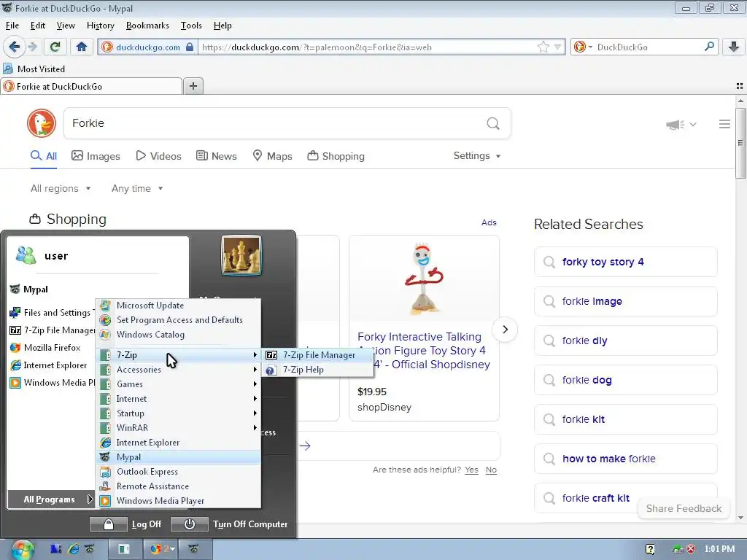Screen dimensions: 747x560
Task: Reload the page with the refresh button
Action: (55, 47)
